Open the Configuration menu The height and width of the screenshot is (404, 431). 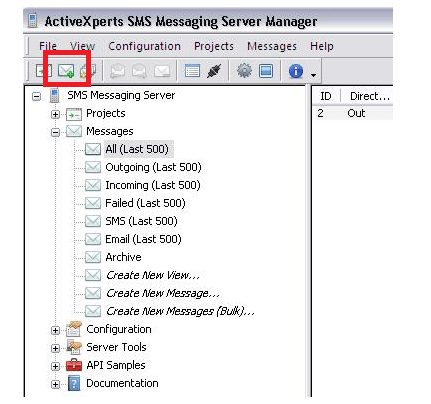[144, 46]
